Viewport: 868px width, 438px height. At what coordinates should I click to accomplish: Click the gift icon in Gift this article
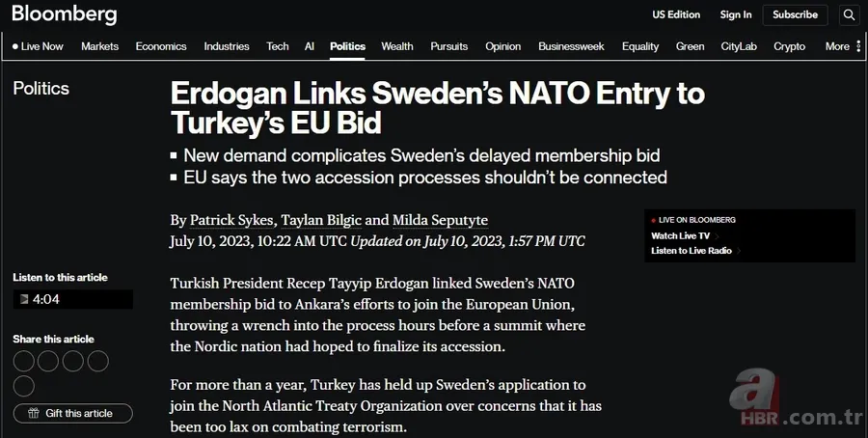pyautogui.click(x=33, y=414)
